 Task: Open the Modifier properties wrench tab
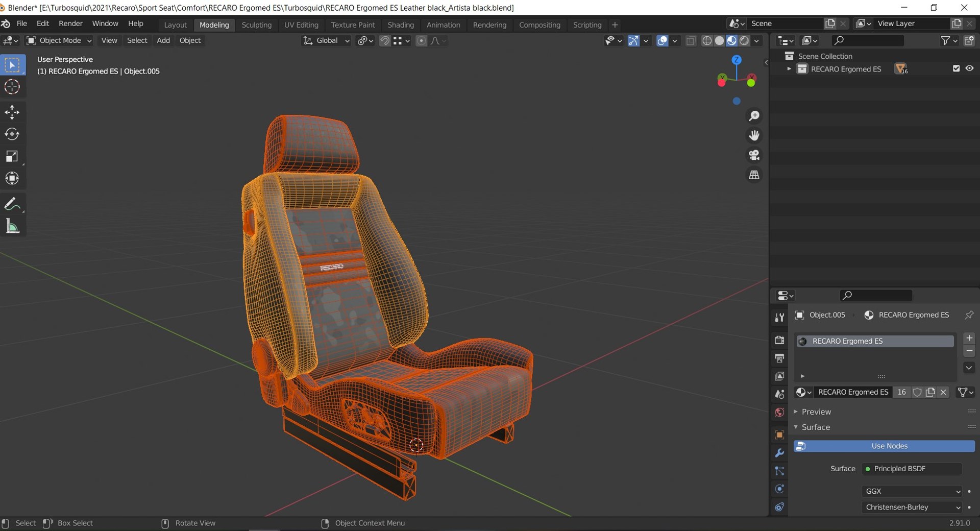point(779,453)
